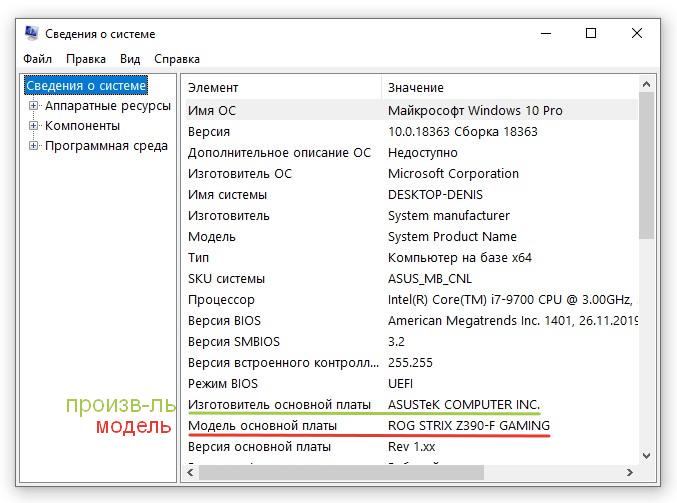Select the Модель основной платы row label
The image size is (677, 503).
[263, 426]
